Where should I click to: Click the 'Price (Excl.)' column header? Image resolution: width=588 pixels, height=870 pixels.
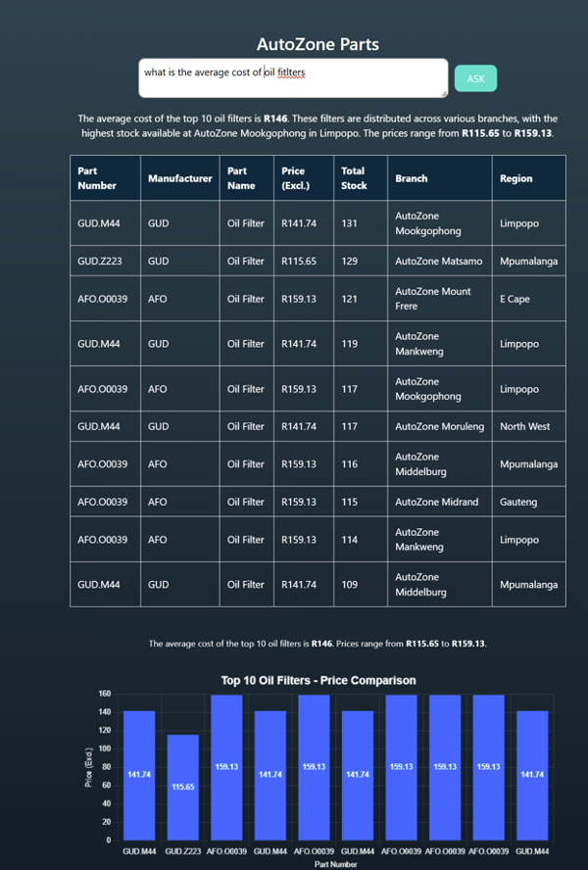coord(304,178)
